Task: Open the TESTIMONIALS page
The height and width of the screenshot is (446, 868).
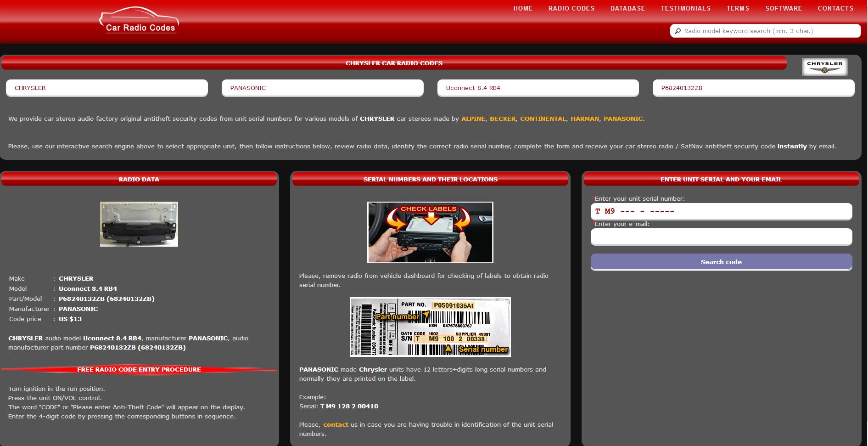Action: tap(685, 8)
